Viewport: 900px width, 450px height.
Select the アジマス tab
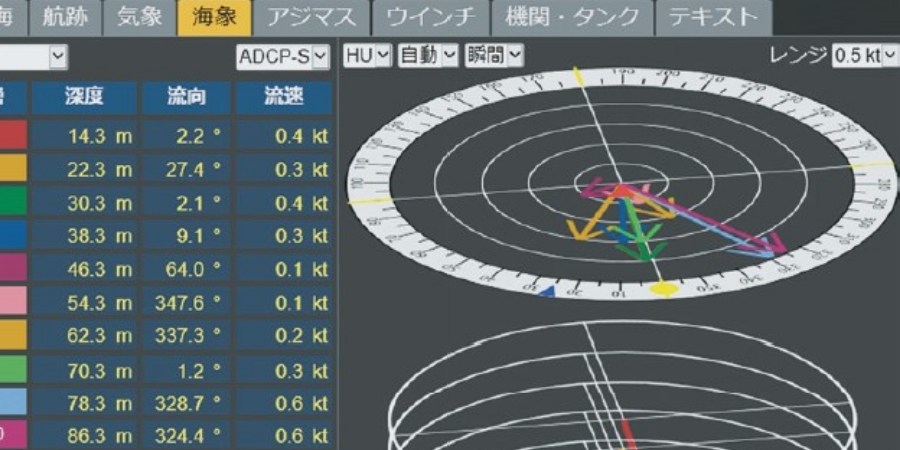point(310,17)
